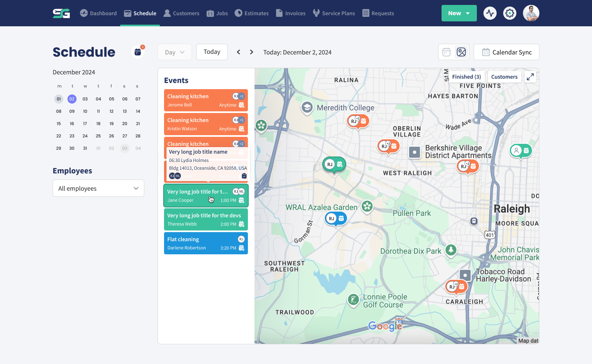Toggle the Customers map filter
The image size is (592, 364).
504,77
